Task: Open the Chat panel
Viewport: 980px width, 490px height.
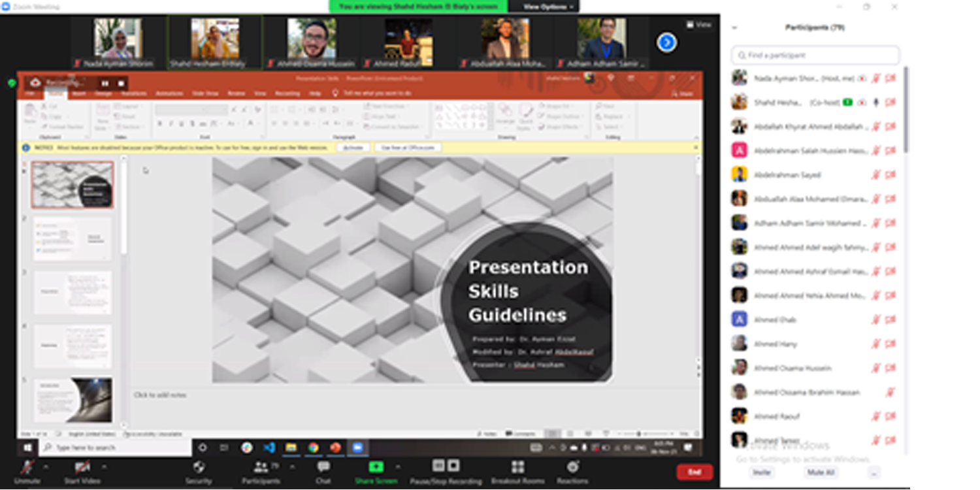Action: [323, 468]
